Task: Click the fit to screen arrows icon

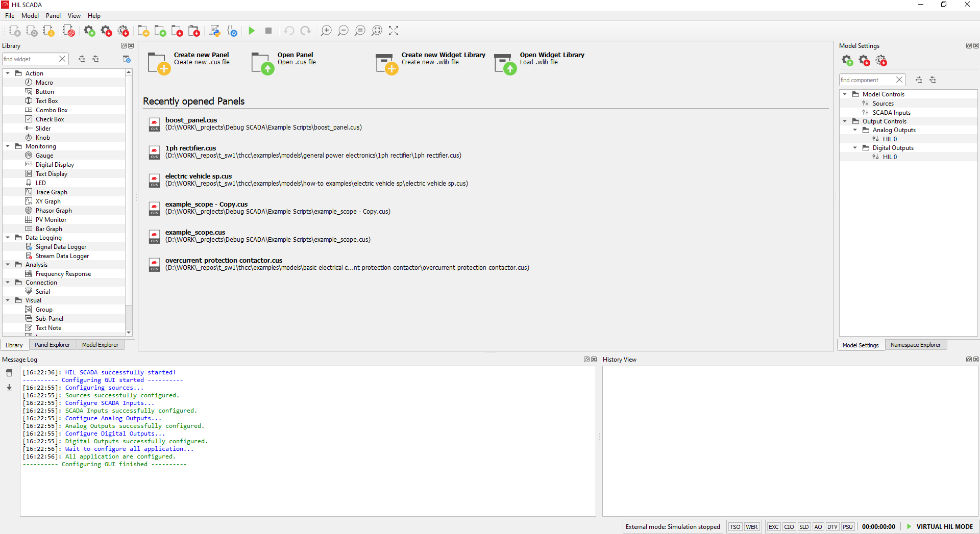Action: point(394,31)
